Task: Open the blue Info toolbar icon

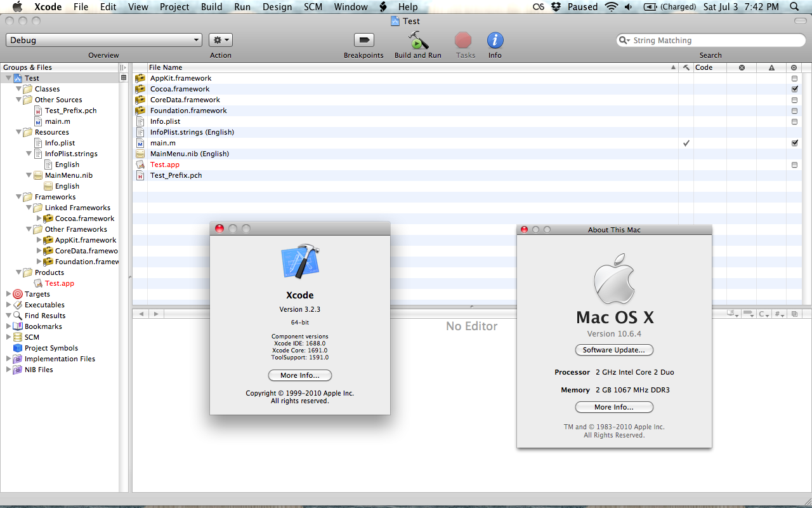Action: [x=495, y=40]
